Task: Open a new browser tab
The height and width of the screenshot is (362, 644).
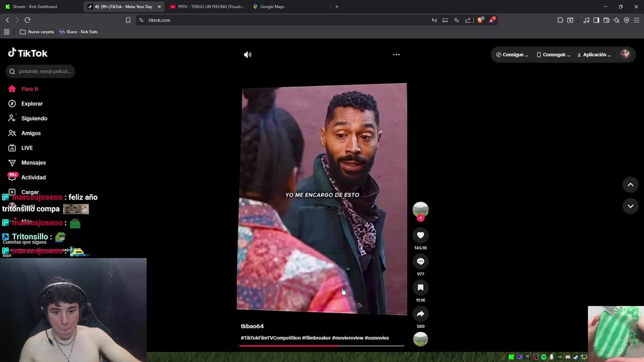Action: [337, 7]
